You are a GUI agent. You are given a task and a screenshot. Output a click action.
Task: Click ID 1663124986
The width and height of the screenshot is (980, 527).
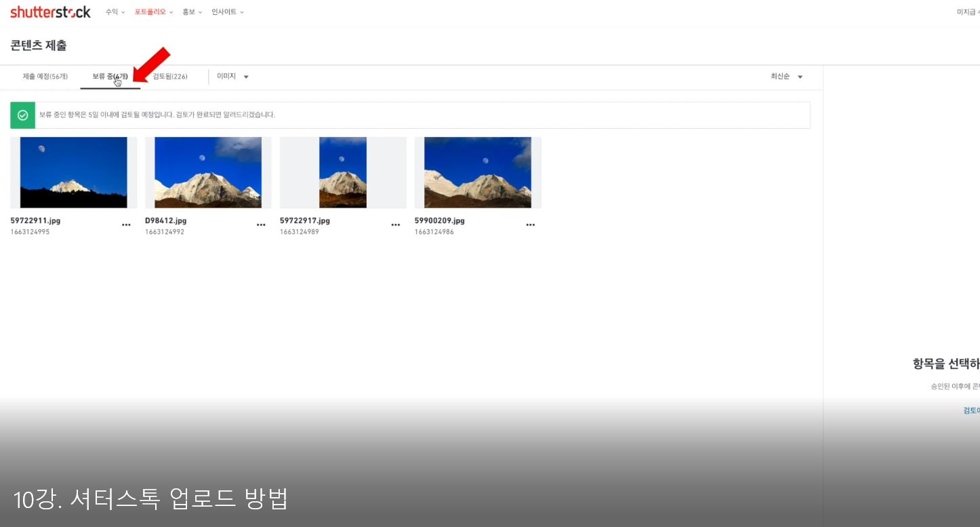click(434, 232)
